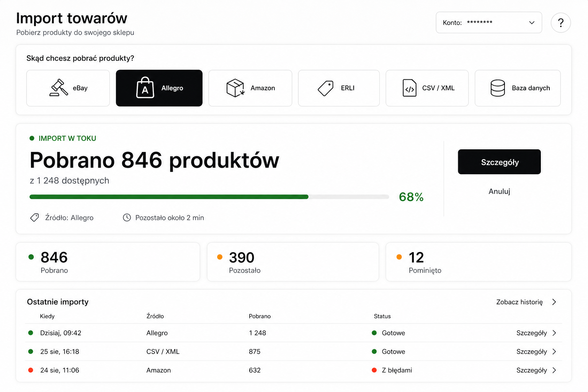
Task: Click the ERLI price tag icon
Action: [x=326, y=88]
